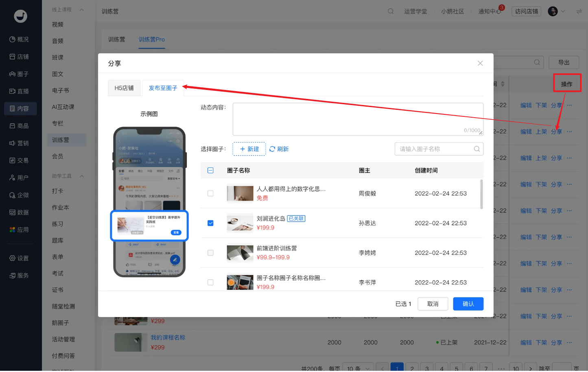This screenshot has width=588, height=372.
Task: Open 设置 settings in left sidebar
Action: coord(19,258)
